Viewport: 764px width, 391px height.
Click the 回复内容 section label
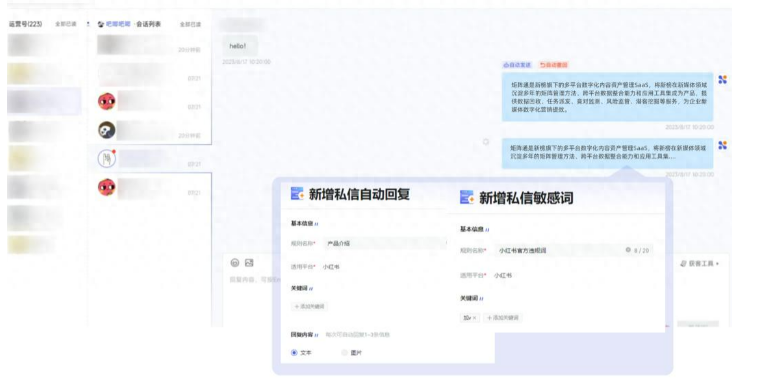coord(302,335)
